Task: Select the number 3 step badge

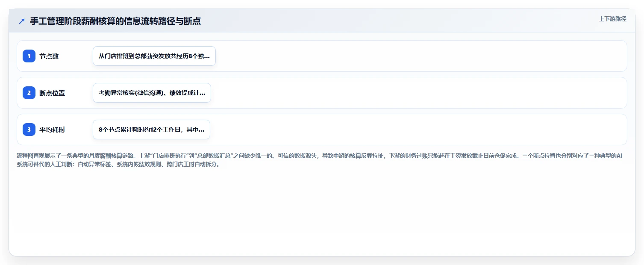Action: [29, 130]
